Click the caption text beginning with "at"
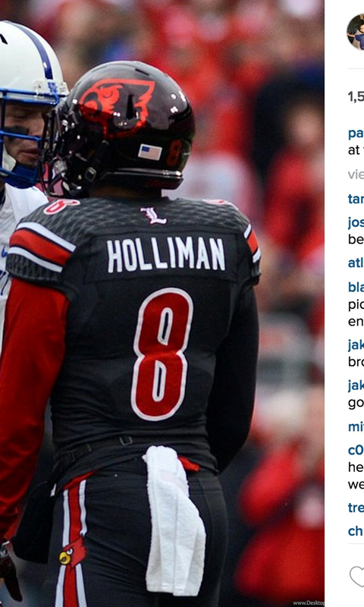 pyautogui.click(x=354, y=150)
